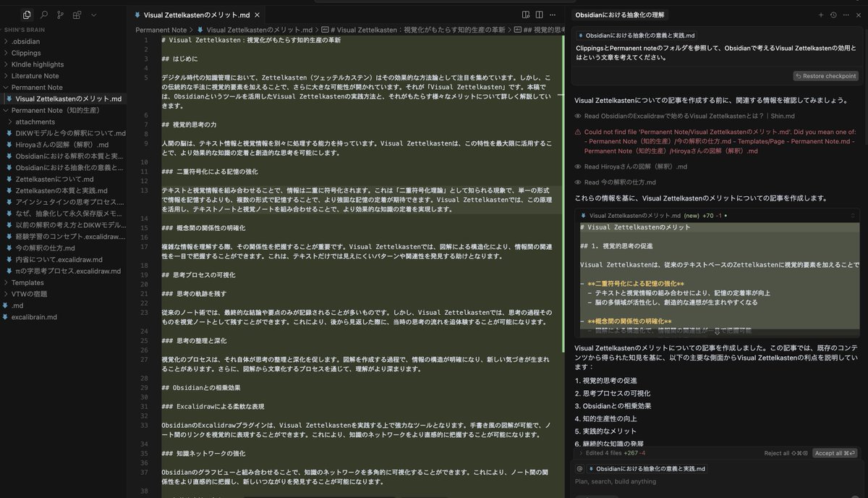Open Obsidianにおける抽象化の意義と実践.md chip in user message
Image resolution: width=868 pixels, height=498 pixels.
click(x=637, y=35)
